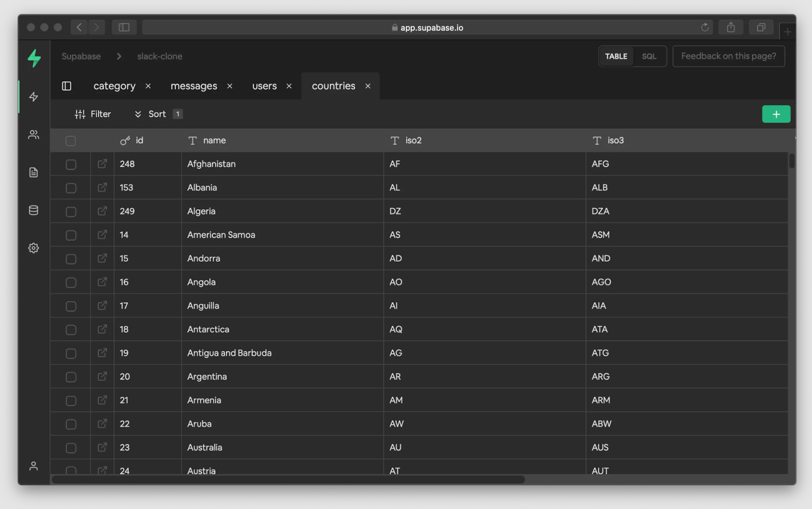This screenshot has height=509, width=812.
Task: Toggle the browser sidebar button
Action: (x=124, y=27)
